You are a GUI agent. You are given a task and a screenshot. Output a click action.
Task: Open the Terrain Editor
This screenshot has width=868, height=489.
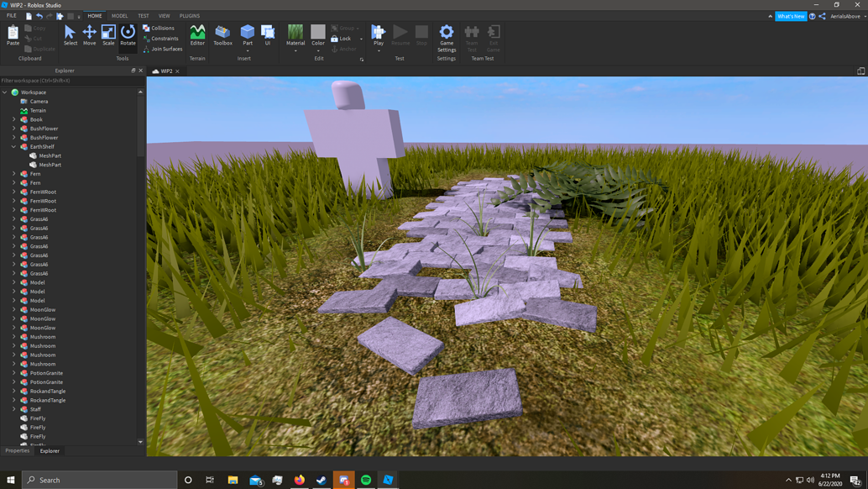pos(197,34)
